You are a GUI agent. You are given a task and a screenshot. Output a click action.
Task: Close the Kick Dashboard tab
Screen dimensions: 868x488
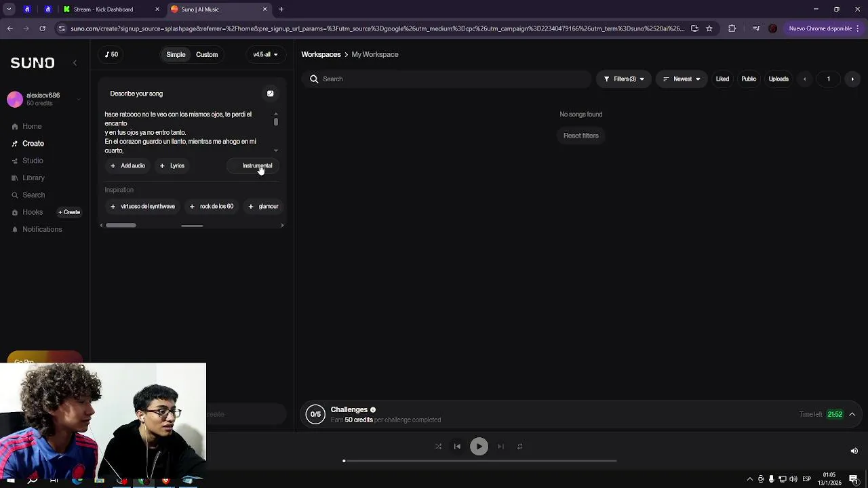(157, 9)
